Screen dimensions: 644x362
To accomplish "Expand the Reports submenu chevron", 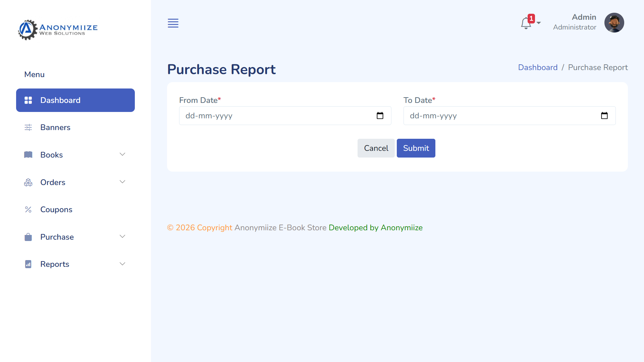I will 122,264.
